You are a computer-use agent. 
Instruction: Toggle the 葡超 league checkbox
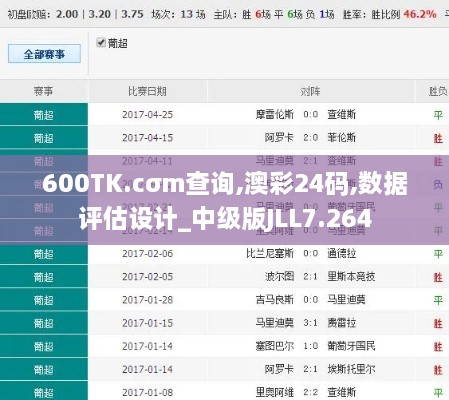[101, 43]
